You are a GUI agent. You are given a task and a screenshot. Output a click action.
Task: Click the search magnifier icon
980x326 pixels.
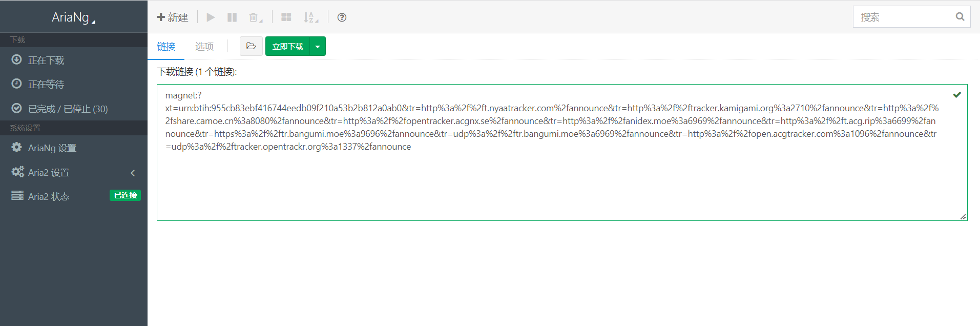pos(960,17)
